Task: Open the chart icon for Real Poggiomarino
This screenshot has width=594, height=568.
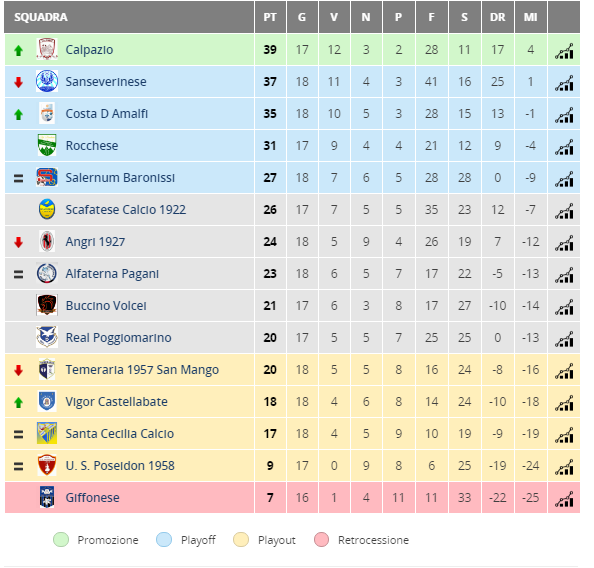Action: 564,339
